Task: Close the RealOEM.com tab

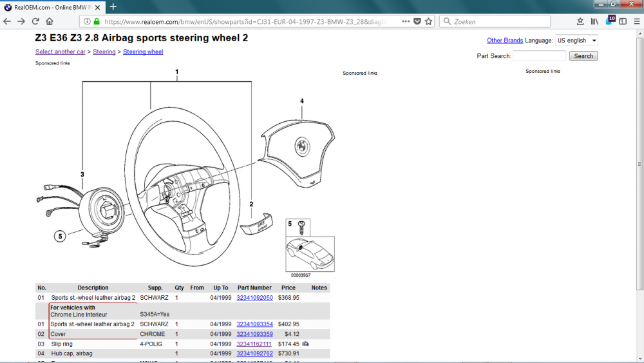Action: [98, 7]
